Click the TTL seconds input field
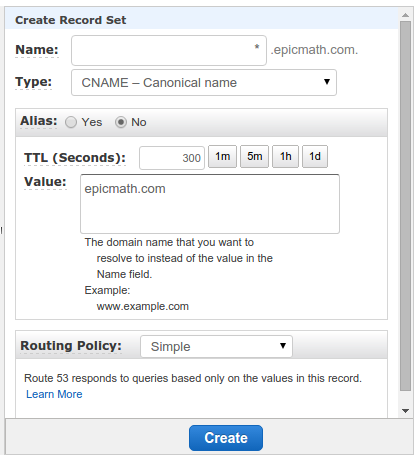The image size is (418, 460). [x=172, y=158]
